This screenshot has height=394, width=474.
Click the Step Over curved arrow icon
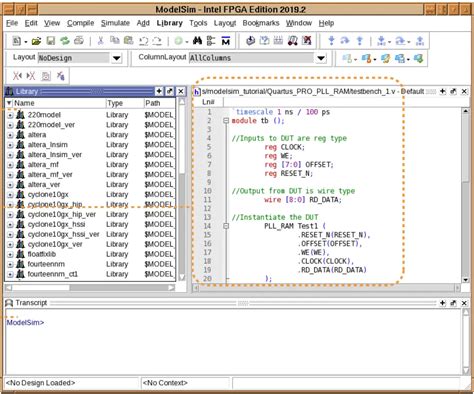[345, 41]
